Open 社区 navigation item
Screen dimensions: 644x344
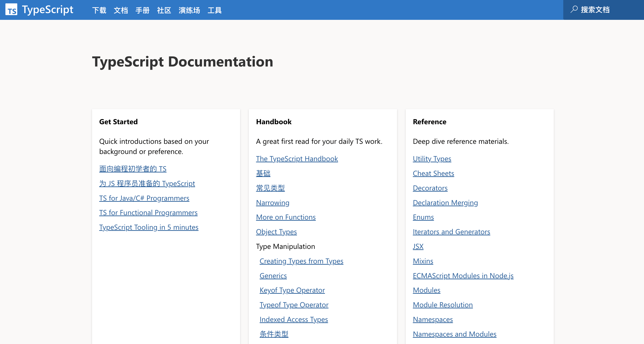point(164,10)
